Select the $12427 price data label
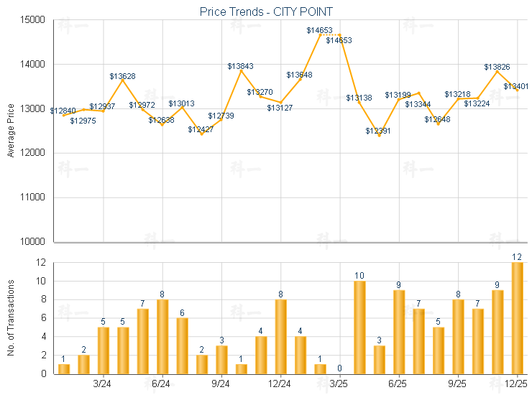 coord(201,129)
